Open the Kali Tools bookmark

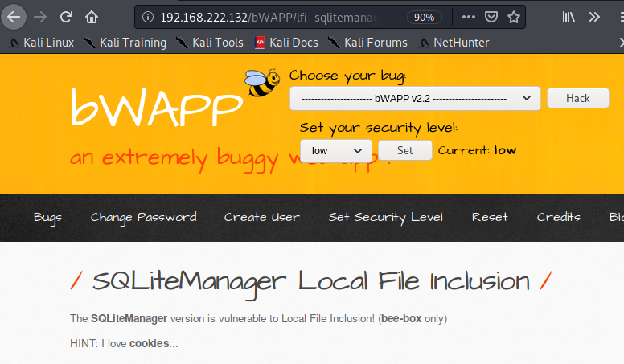pos(210,43)
